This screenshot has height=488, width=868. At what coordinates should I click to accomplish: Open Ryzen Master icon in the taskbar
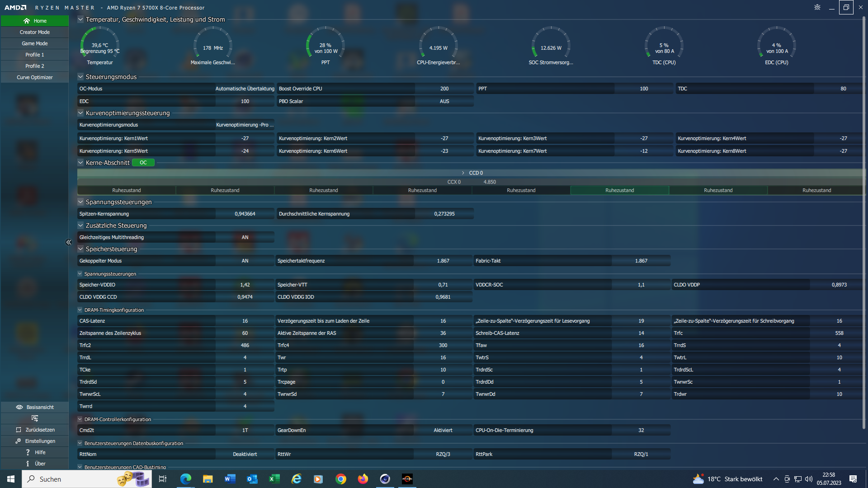407,479
